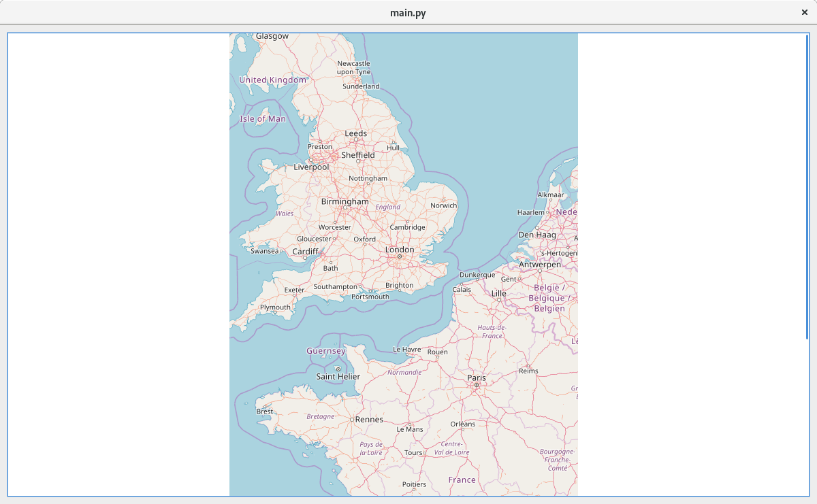Click the London city marker
The height and width of the screenshot is (504, 817).
(400, 256)
